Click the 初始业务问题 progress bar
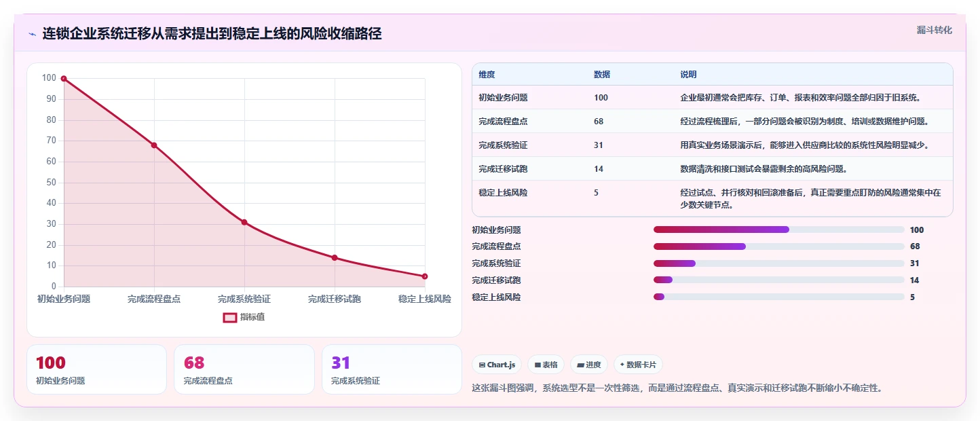 coord(779,230)
